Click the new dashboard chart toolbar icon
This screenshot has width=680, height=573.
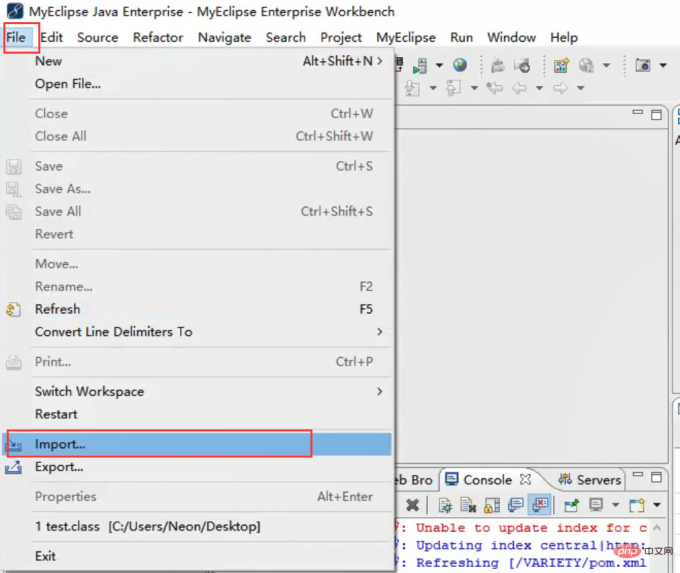click(561, 65)
